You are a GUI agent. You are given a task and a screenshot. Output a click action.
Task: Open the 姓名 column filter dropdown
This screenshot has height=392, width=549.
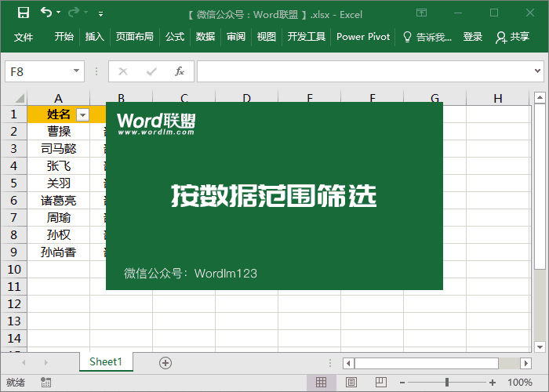click(82, 114)
